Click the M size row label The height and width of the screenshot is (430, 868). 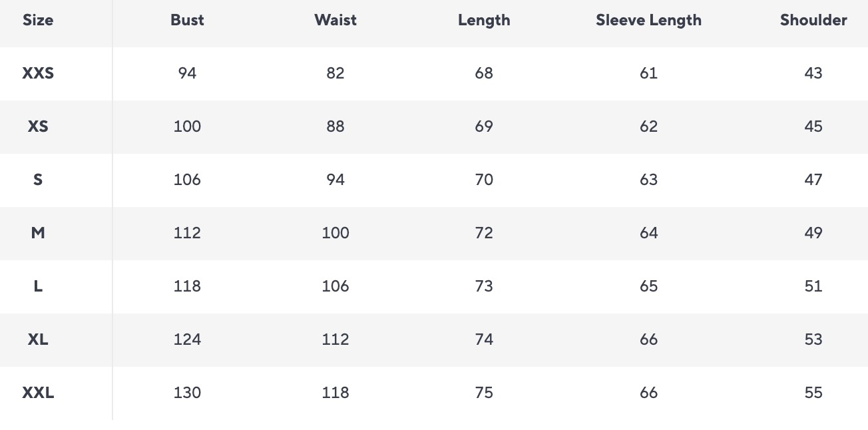[38, 233]
